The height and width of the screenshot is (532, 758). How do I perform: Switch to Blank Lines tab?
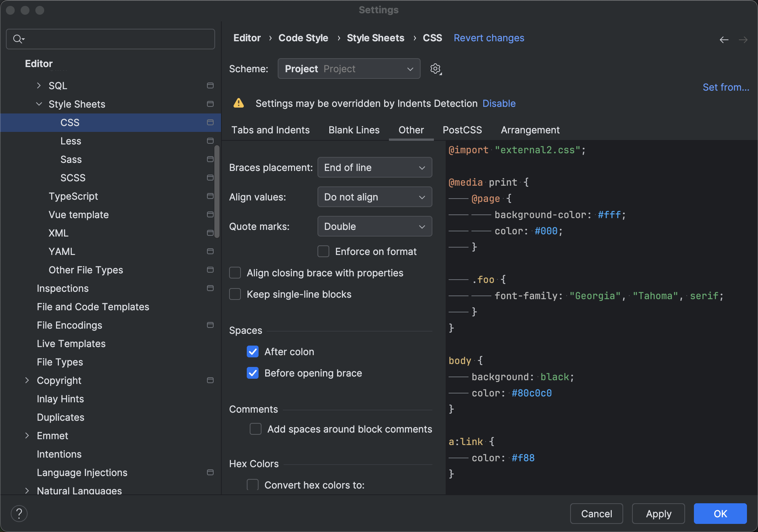coord(354,130)
